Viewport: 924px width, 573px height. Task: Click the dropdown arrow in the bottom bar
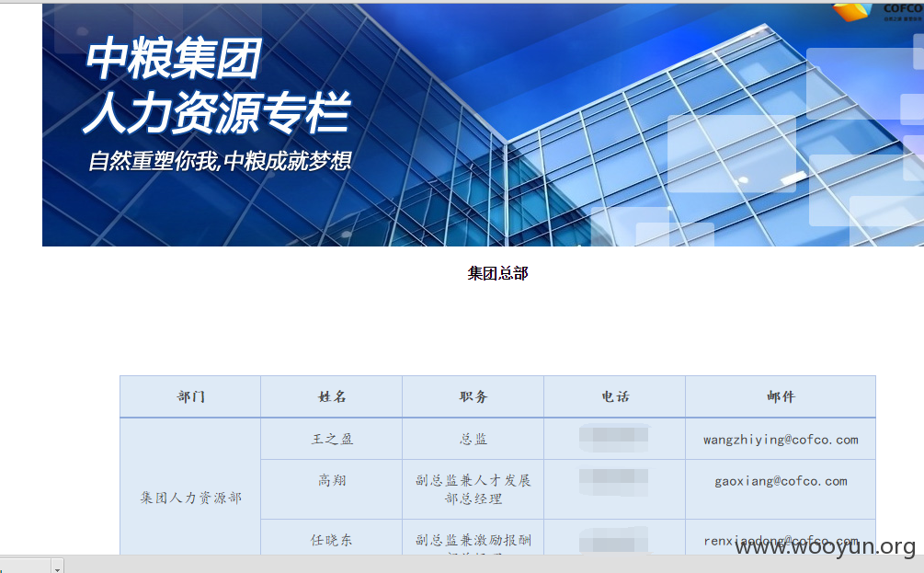pos(57,567)
